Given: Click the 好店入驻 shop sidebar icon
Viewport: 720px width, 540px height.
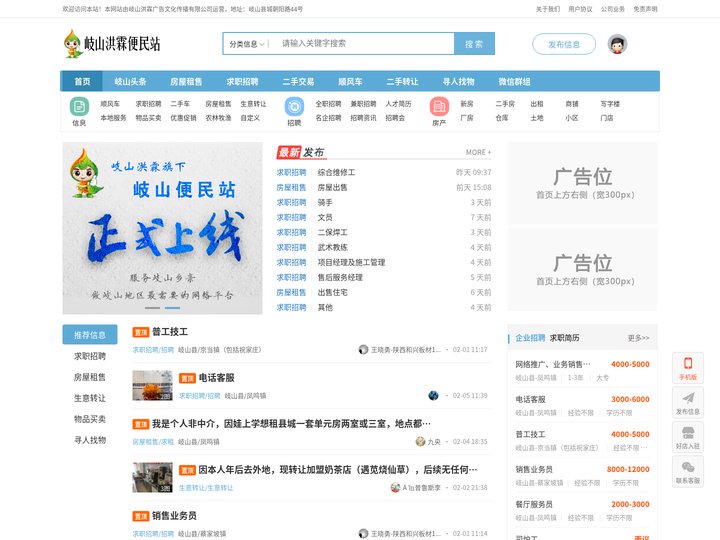Looking at the screenshot, I should pyautogui.click(x=688, y=437).
